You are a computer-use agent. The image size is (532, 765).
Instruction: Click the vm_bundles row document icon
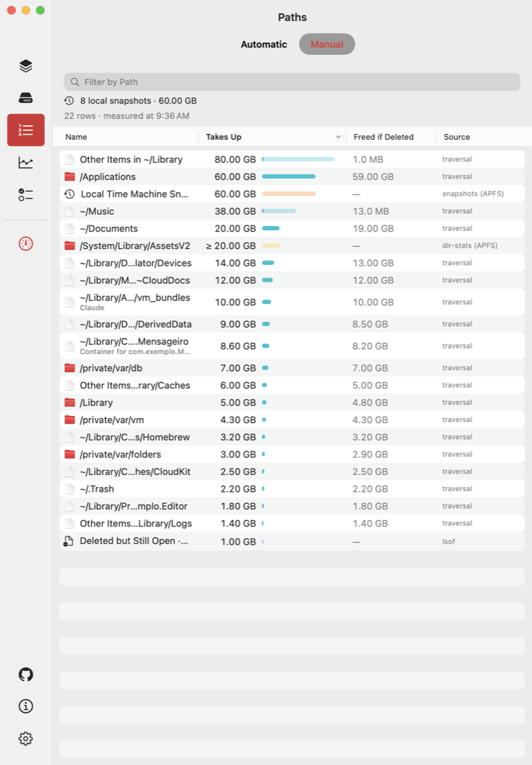pyautogui.click(x=70, y=302)
